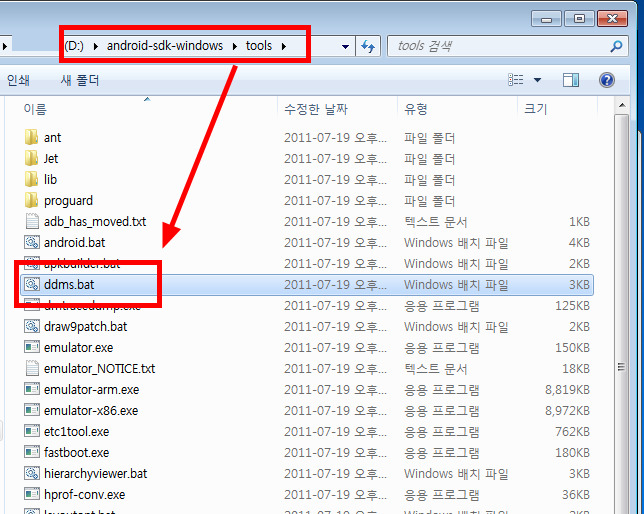
Task: Open the Jet folder icon
Action: click(32, 158)
